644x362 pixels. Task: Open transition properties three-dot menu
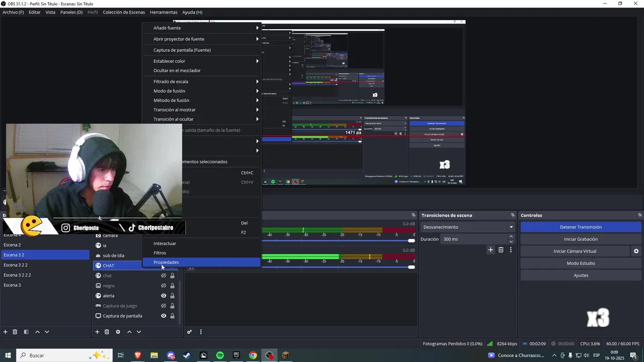511,250
